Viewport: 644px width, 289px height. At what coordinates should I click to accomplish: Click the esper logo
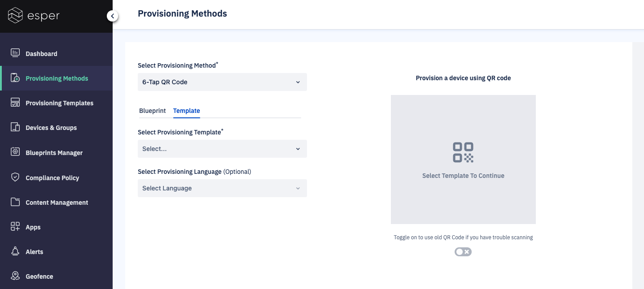pos(34,15)
